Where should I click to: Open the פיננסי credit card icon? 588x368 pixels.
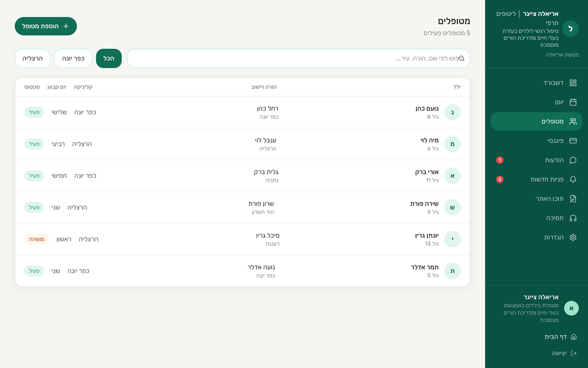click(573, 141)
